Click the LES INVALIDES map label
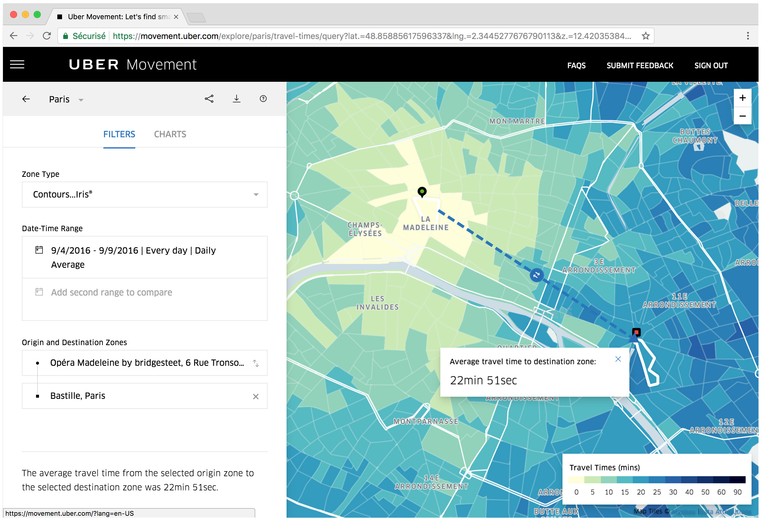Screen dimensions: 761x532 pos(378,303)
